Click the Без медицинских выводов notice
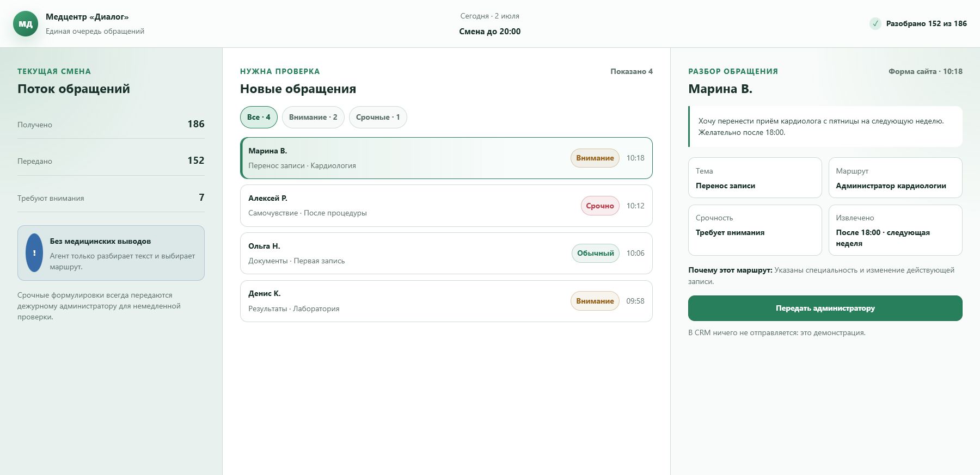 pyautogui.click(x=111, y=253)
